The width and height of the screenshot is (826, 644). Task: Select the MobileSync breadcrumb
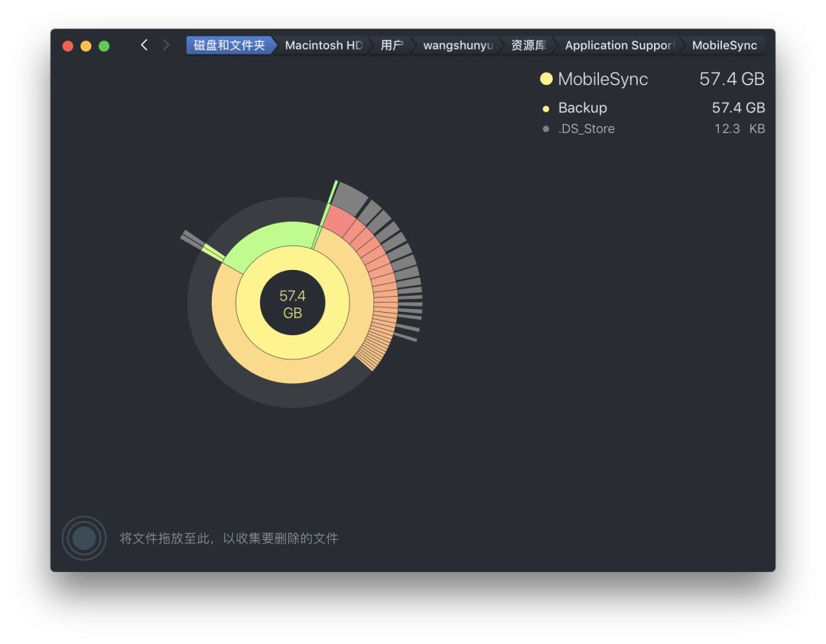pos(724,45)
